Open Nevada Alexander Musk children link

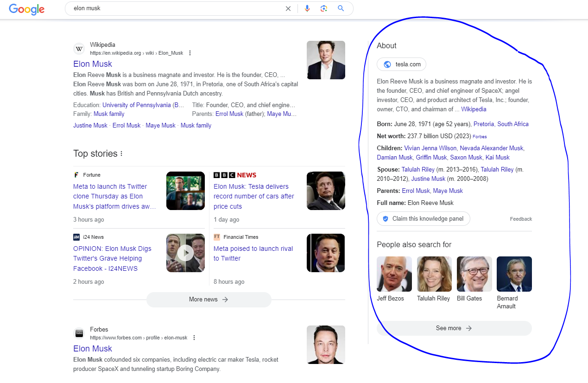point(492,148)
